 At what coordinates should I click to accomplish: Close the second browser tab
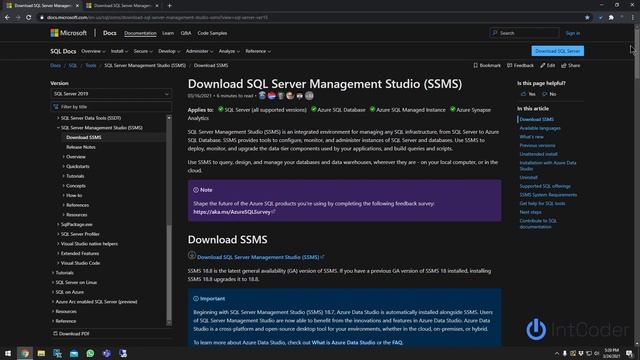point(157,6)
